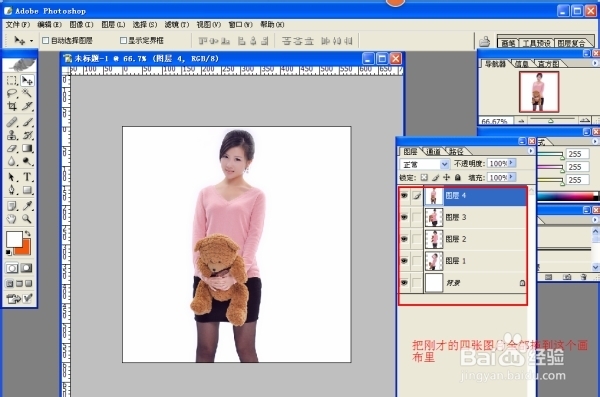The height and width of the screenshot is (397, 600).
Task: Toggle the lock all icon
Action: coord(458,178)
